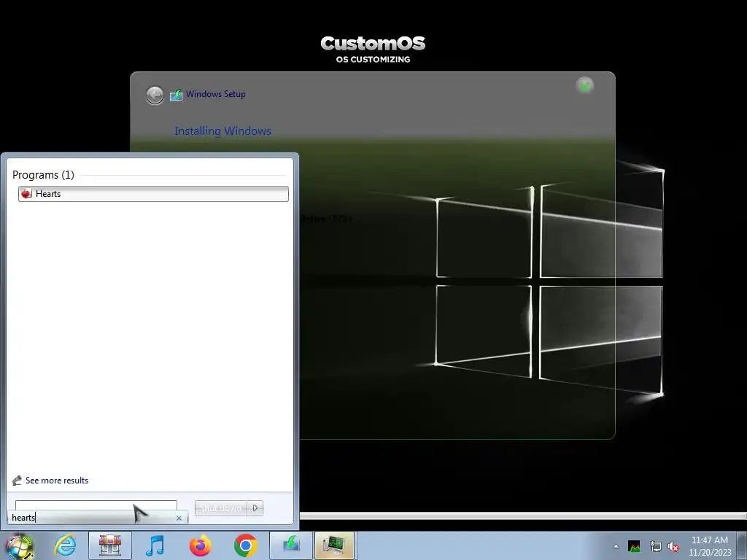This screenshot has width=747, height=560.
Task: Click the Hearts game icon
Action: tap(26, 193)
